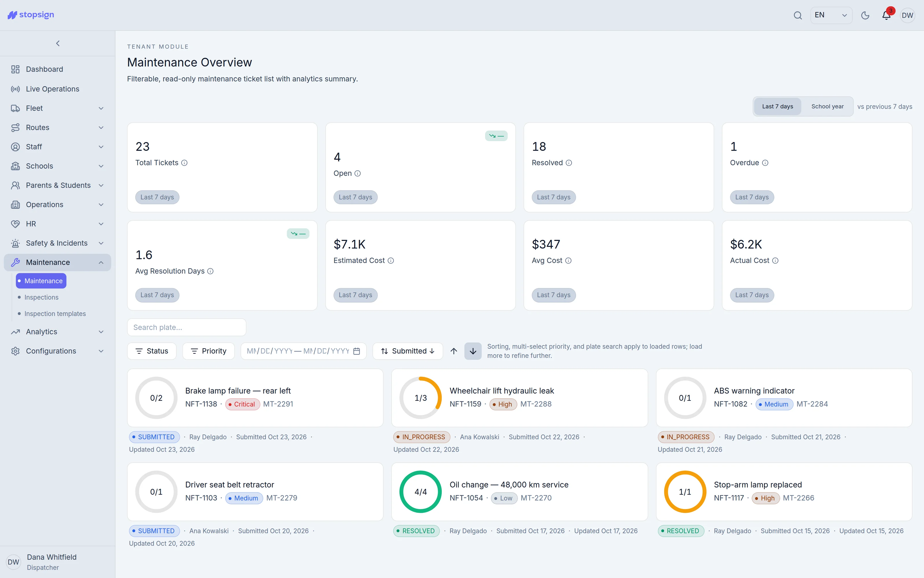This screenshot has width=924, height=578.
Task: Open the Status filter
Action: click(152, 351)
